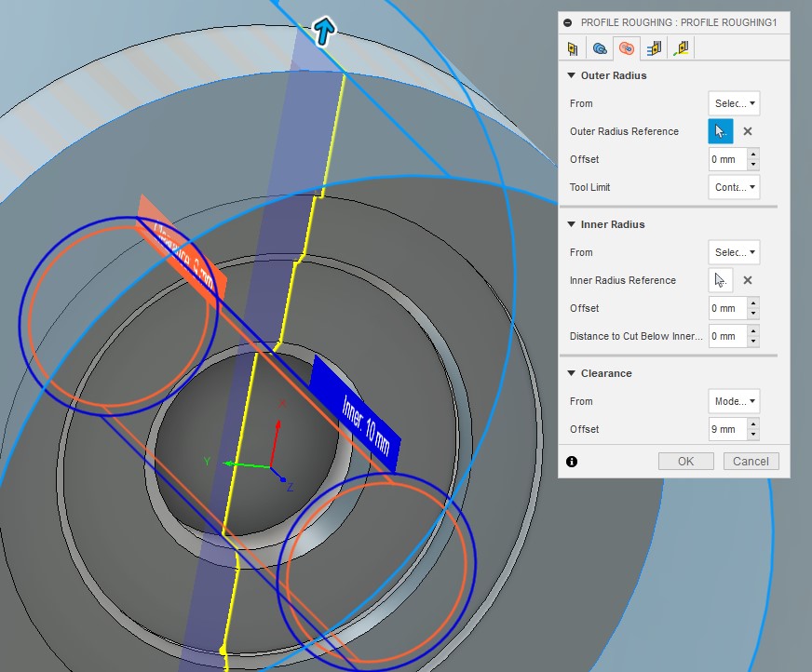The width and height of the screenshot is (812, 672).
Task: Click the Clearance Offset 9 mm field
Action: point(726,429)
